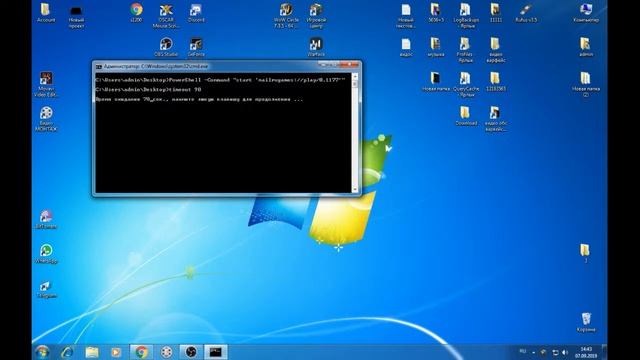Open Windows Media Player taskbar icon
The image size is (640, 360).
116,352
